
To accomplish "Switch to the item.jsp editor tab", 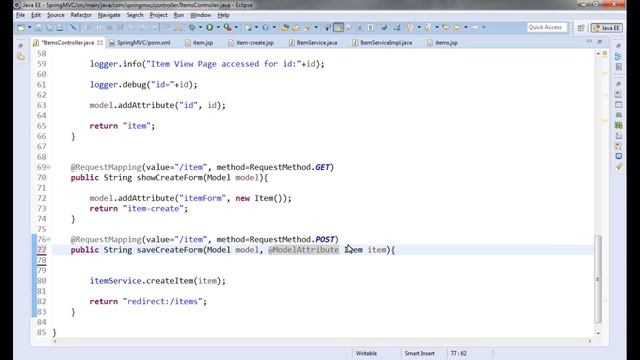I will coord(199,42).
